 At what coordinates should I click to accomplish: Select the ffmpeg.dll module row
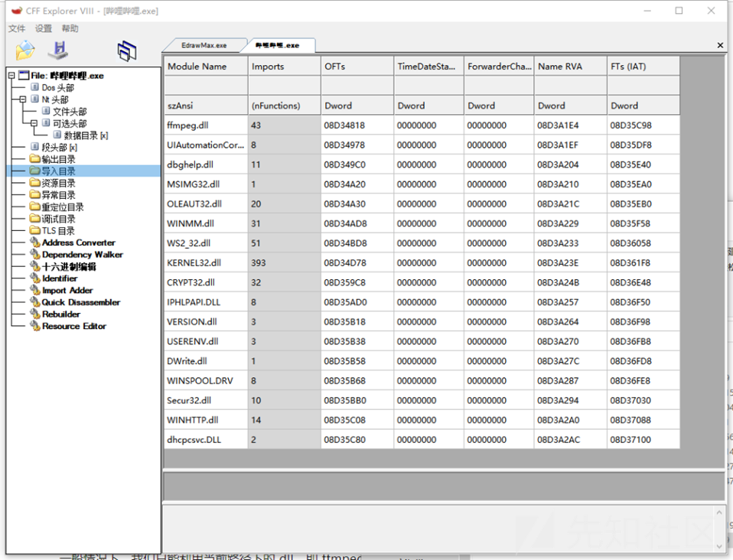422,125
